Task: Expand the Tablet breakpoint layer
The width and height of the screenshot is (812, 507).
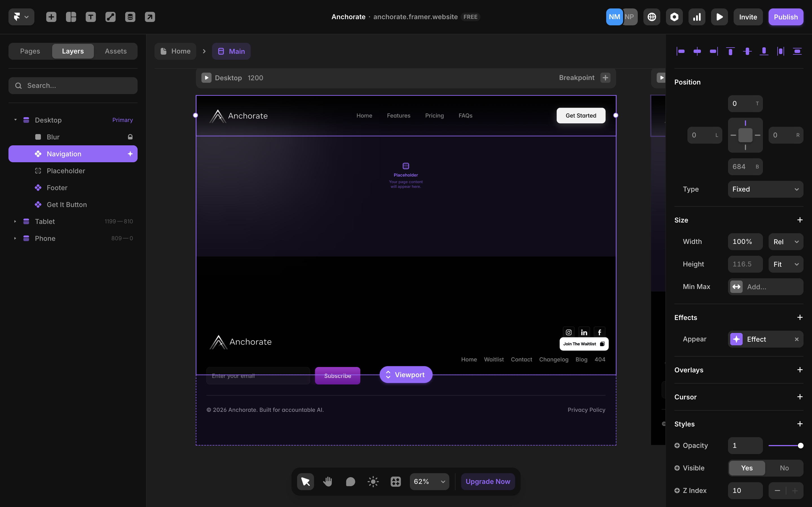Action: pyautogui.click(x=15, y=221)
